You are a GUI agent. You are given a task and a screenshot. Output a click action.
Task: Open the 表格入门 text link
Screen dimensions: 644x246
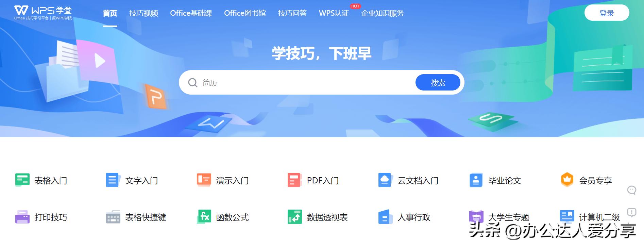[51, 181]
